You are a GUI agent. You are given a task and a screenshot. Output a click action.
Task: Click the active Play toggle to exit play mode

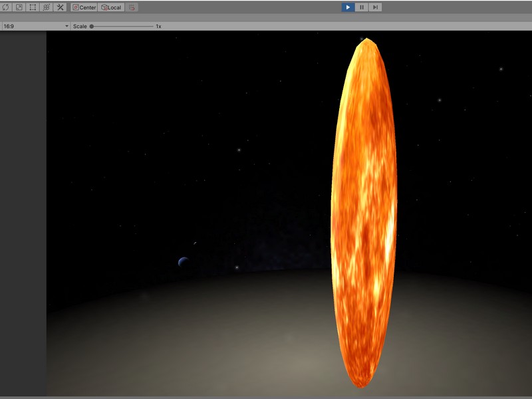pyautogui.click(x=347, y=7)
